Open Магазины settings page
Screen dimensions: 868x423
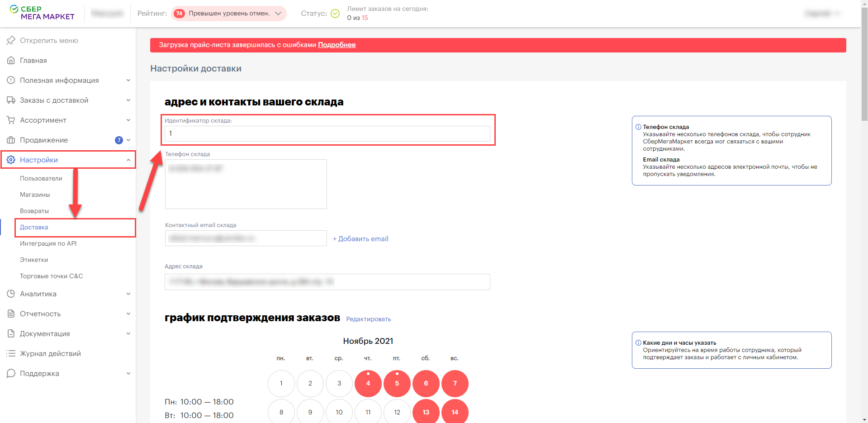[35, 195]
